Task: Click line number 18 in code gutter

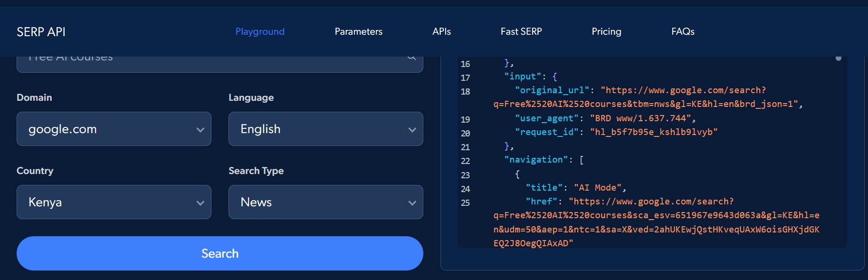Action: pos(466,92)
